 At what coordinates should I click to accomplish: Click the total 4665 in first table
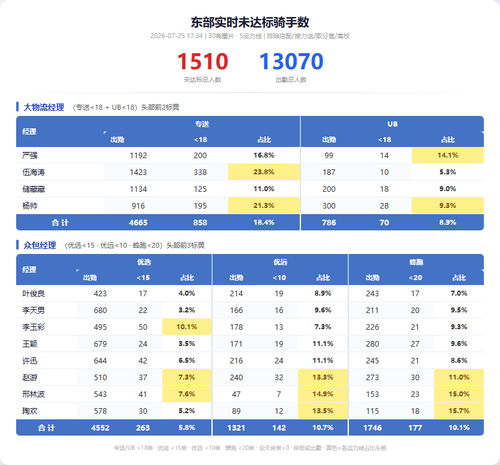point(138,222)
